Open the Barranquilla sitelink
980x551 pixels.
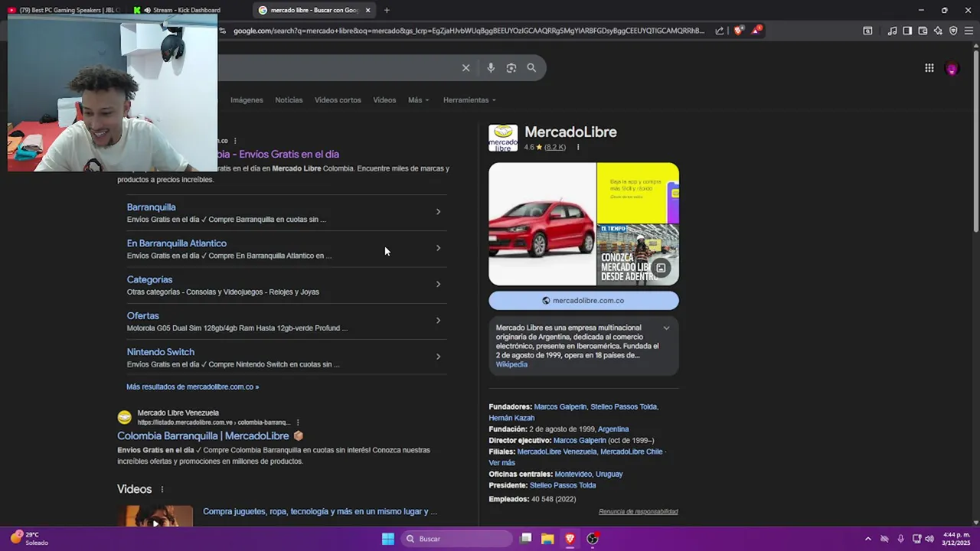tap(151, 207)
